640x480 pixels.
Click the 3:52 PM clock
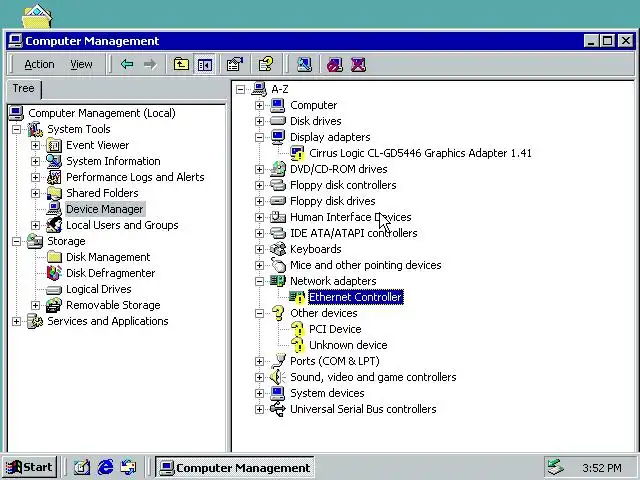point(602,468)
